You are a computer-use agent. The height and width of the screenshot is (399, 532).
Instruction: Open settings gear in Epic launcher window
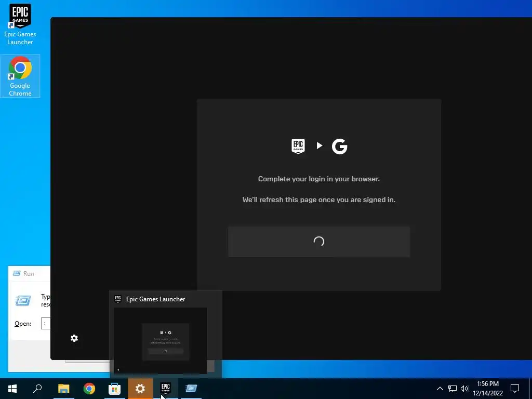tap(74, 338)
